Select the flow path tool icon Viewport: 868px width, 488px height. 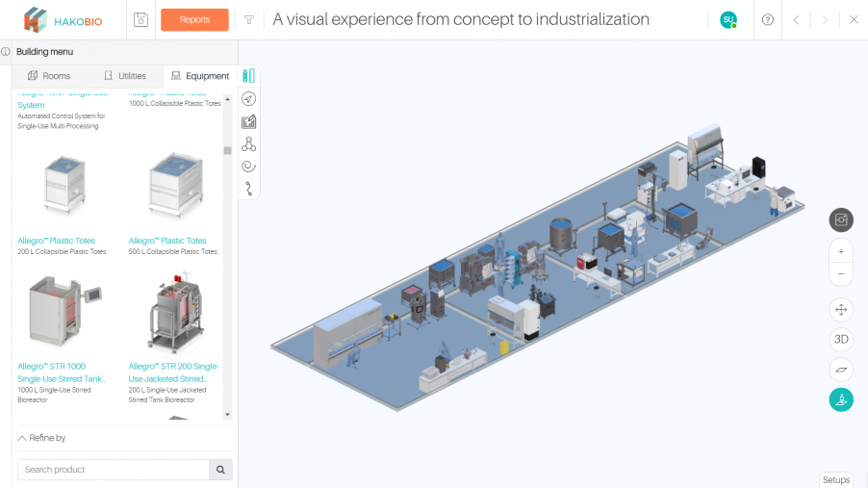tap(248, 189)
